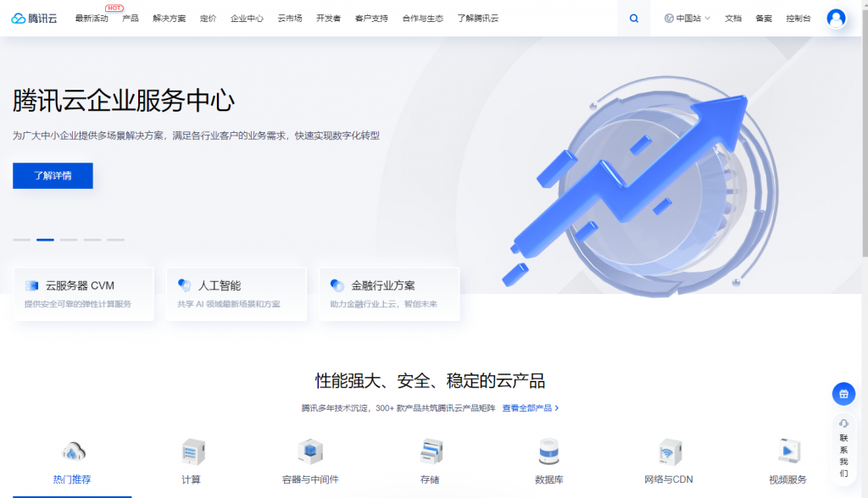
Task: Open the 合作与生态 menu
Action: (423, 19)
